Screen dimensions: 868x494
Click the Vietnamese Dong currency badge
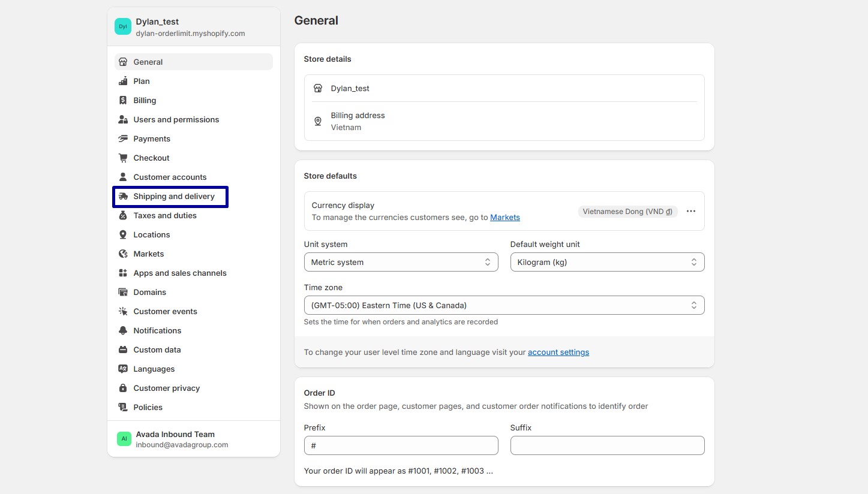tap(627, 211)
